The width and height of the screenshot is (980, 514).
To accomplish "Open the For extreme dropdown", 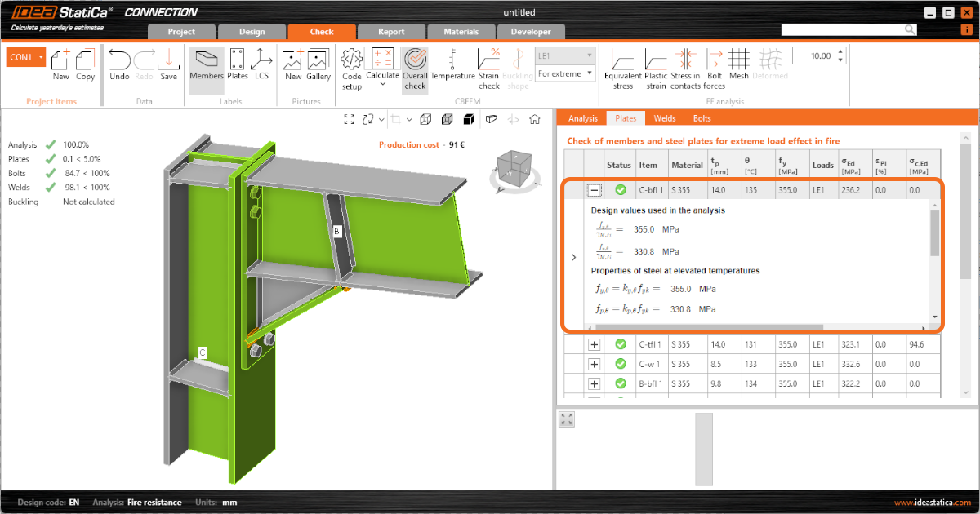I will pyautogui.click(x=563, y=74).
